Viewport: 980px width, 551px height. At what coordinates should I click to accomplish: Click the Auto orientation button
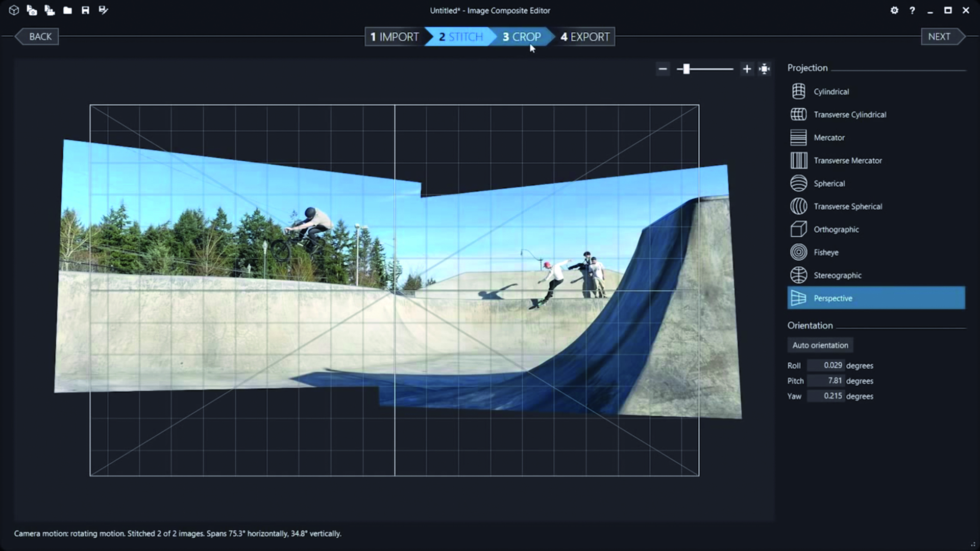point(820,345)
